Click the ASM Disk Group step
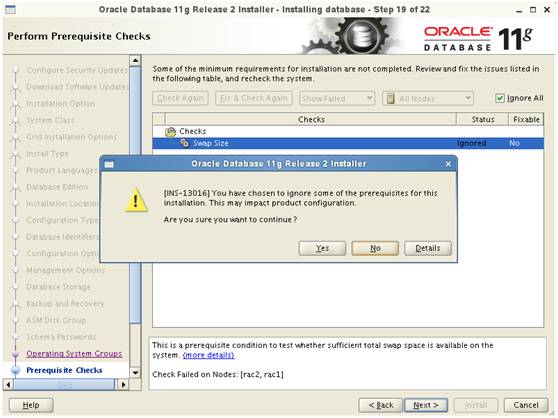This screenshot has height=418, width=558. pyautogui.click(x=56, y=320)
